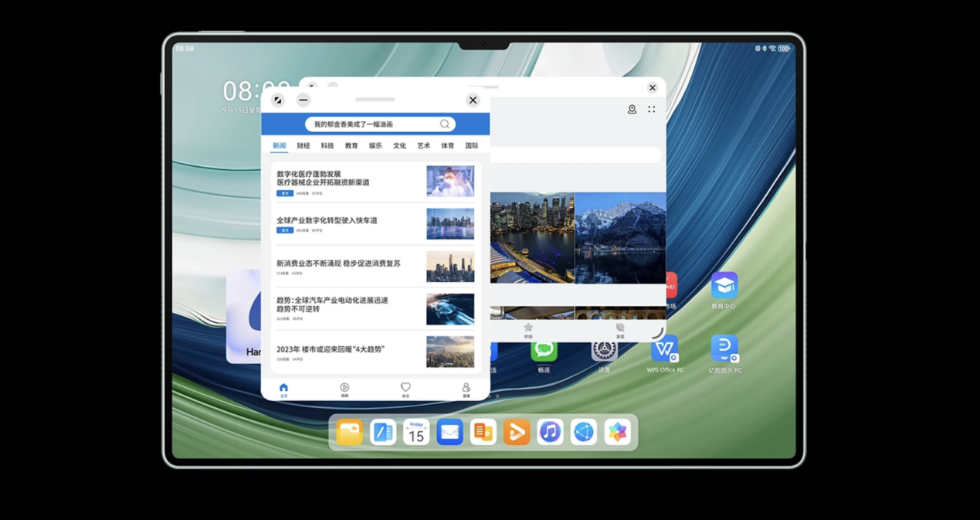Open the 科技 tab

[327, 146]
